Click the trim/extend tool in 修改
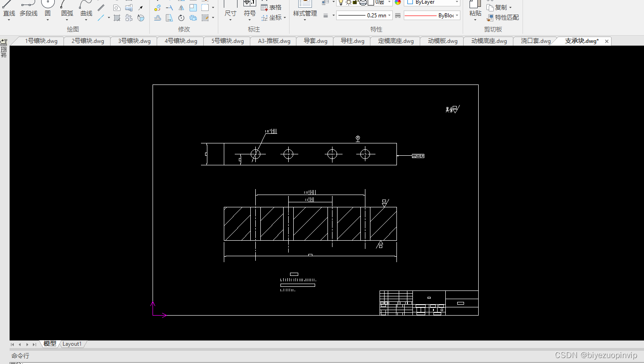 pyautogui.click(x=169, y=7)
